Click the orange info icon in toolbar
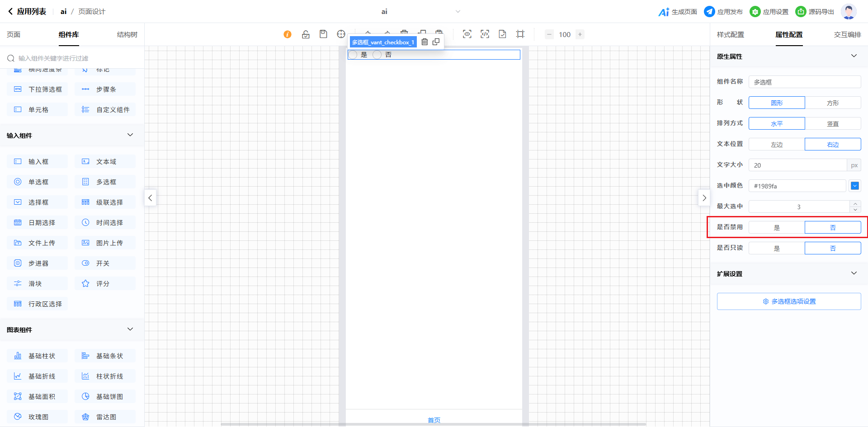Viewport: 868px width, 427px height. [x=288, y=34]
